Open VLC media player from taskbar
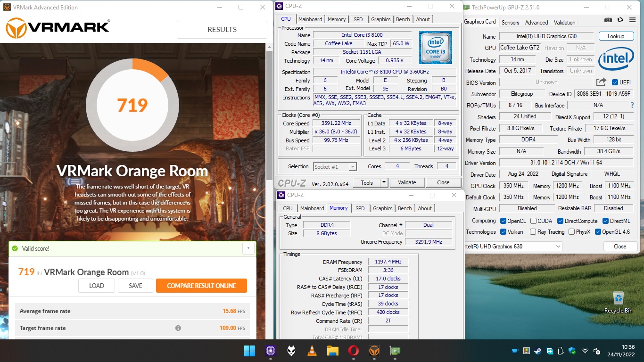Viewport: 644px width, 362px height. click(312, 351)
